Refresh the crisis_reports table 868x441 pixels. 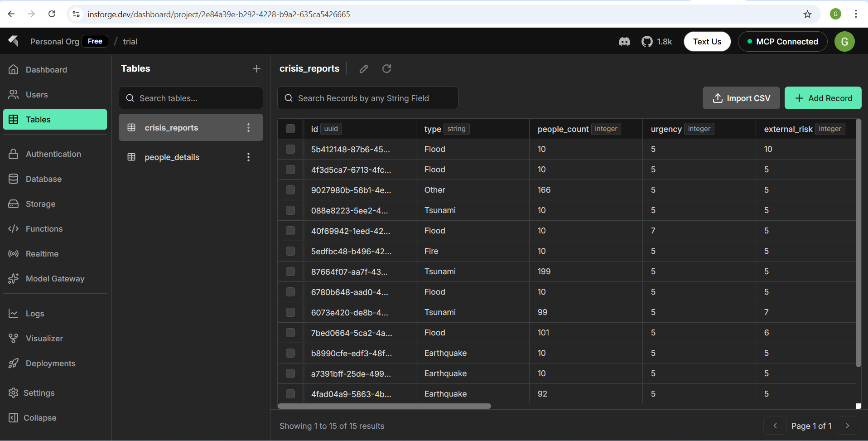386,69
